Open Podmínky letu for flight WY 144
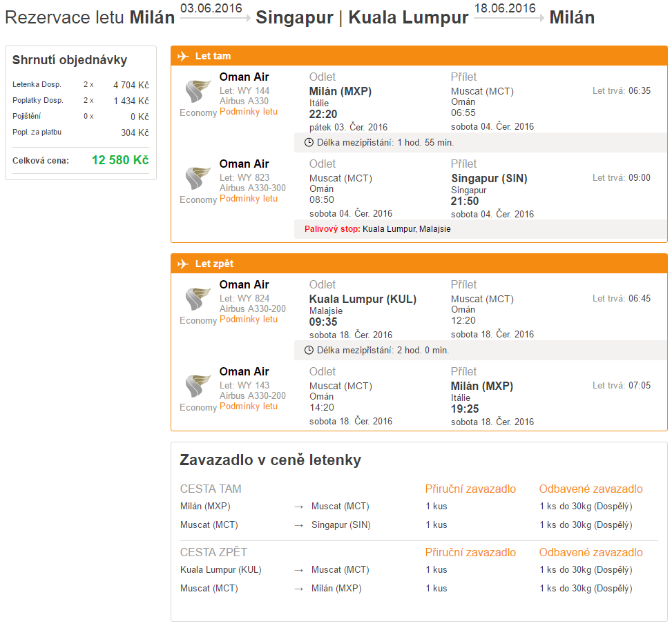This screenshot has height=628, width=672. [249, 112]
